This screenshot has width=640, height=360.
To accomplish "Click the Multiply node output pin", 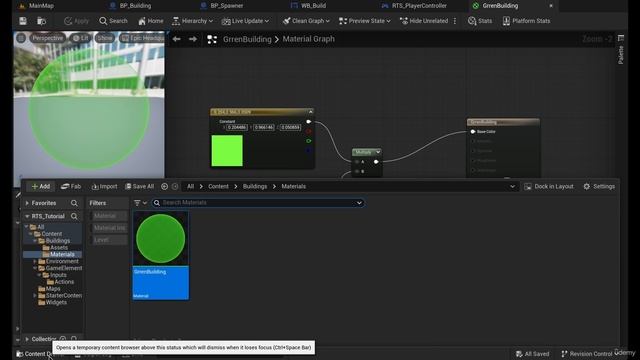I will 376,162.
